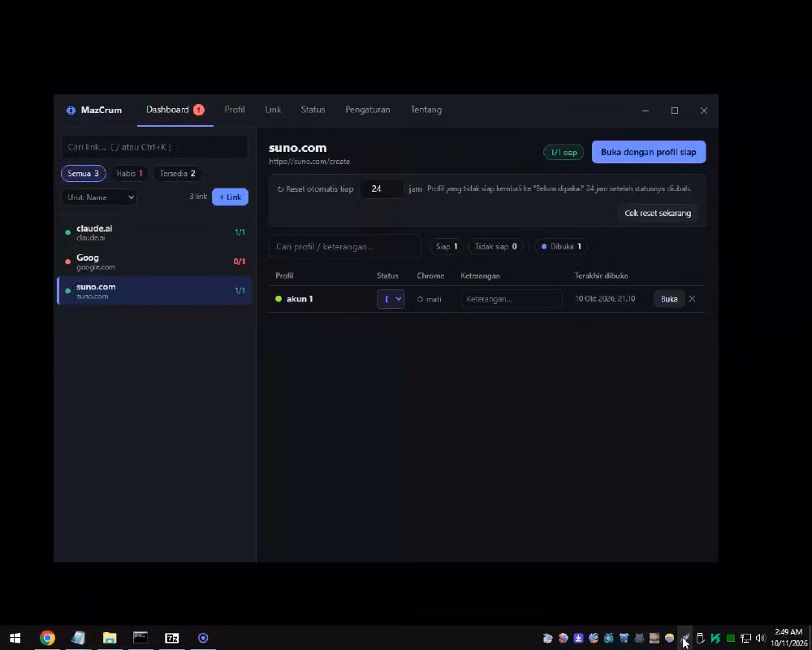Screen dimensions: 812x650
Task: Show only Habis links filter
Action: point(129,174)
